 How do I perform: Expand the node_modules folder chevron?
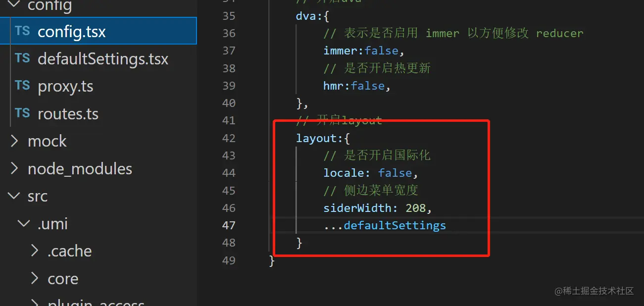[x=14, y=169]
